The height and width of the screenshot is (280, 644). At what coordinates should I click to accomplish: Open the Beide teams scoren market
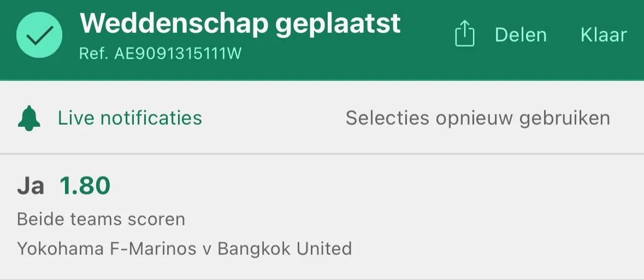pyautogui.click(x=101, y=219)
